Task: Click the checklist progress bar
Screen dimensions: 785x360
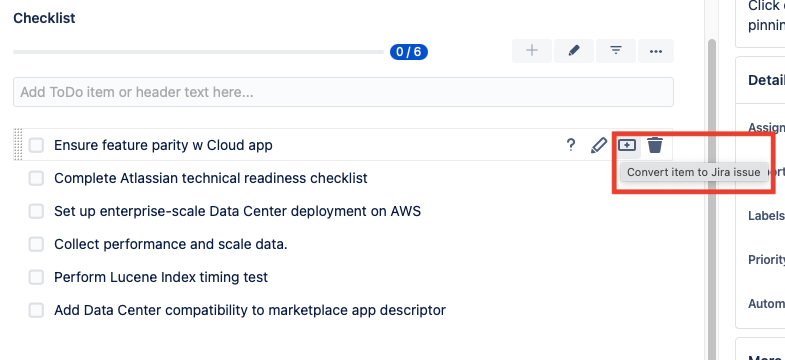Action: click(198, 52)
